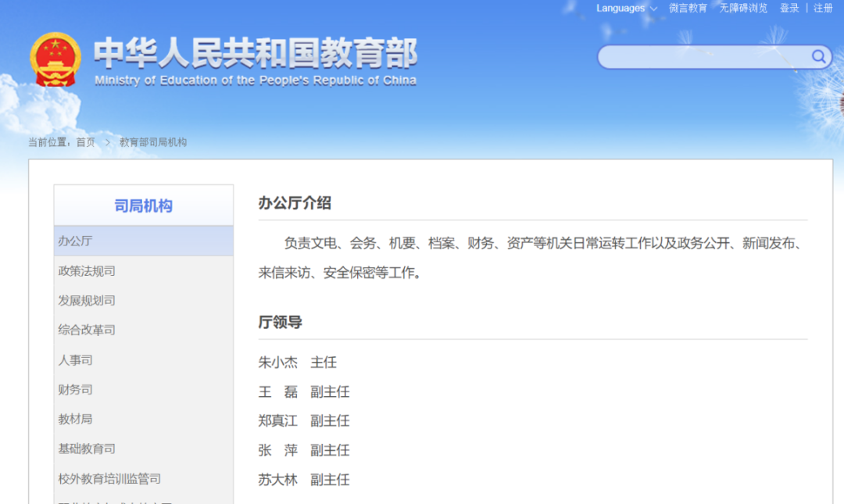Enable 无障碍浏览 accessibility mode
The image size is (844, 504).
point(743,8)
